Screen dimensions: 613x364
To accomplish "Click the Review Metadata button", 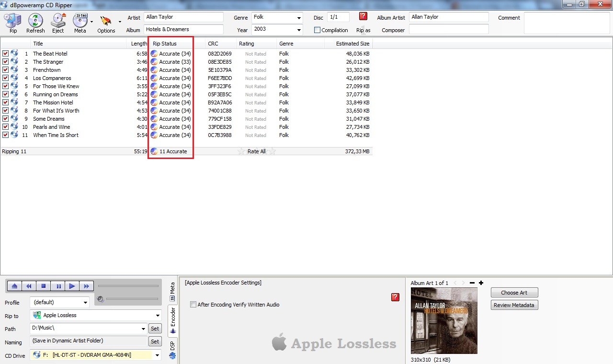I will tap(514, 305).
